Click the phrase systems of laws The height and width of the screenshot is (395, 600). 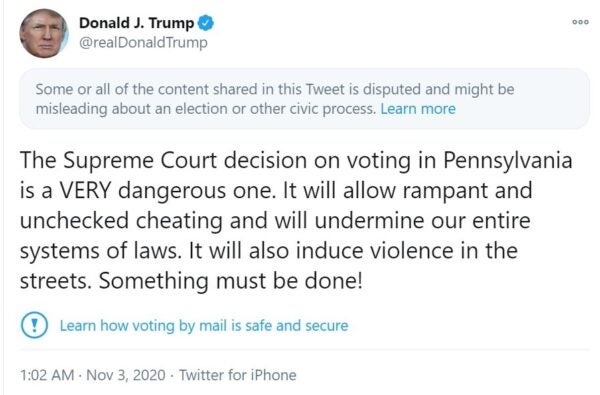coord(100,252)
